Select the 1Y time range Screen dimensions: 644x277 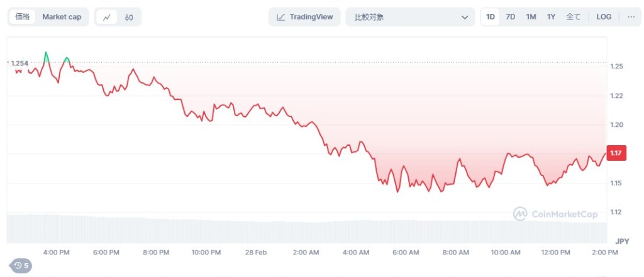pos(551,17)
